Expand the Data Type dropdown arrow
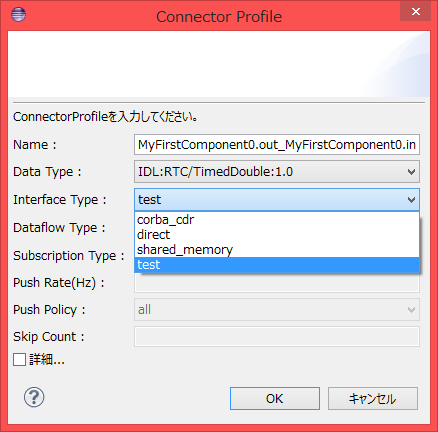Image resolution: width=438 pixels, height=432 pixels. [411, 172]
